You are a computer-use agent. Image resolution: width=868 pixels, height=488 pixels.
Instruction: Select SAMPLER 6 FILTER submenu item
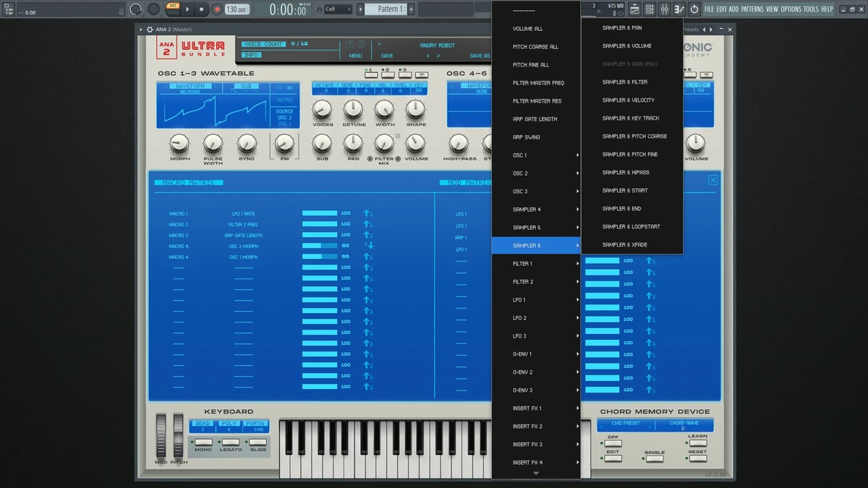pos(632,82)
